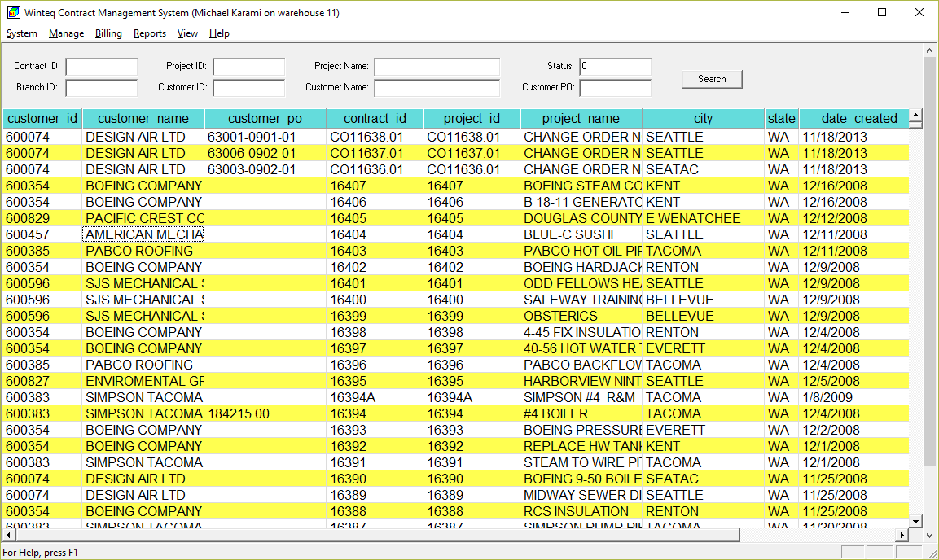
Task: Select contract ID cell 16400
Action: coord(375,300)
